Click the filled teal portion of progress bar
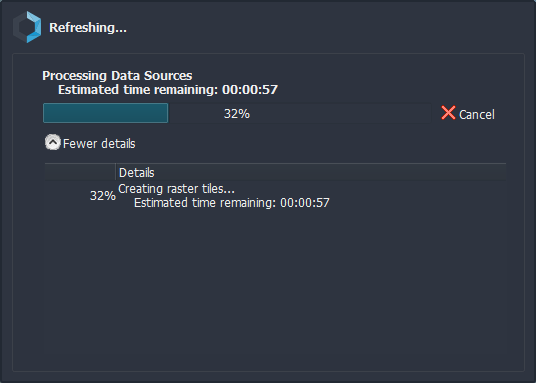Screen dimensions: 536x383 point(105,113)
